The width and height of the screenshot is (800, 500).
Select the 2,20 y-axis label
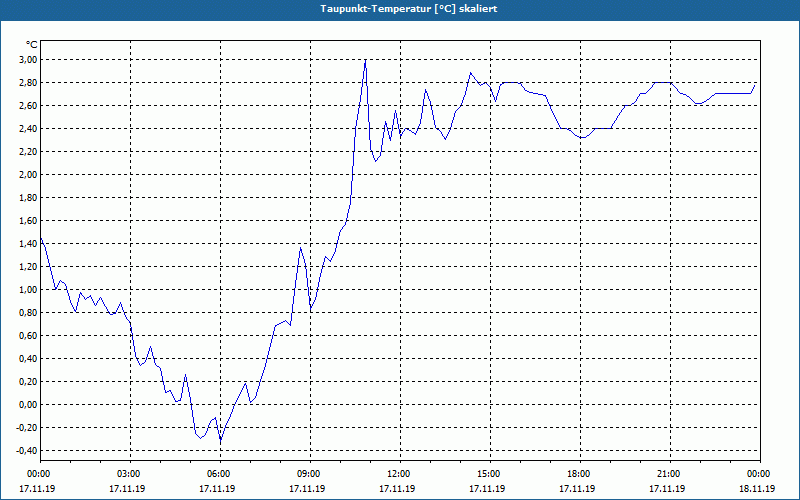click(29, 152)
